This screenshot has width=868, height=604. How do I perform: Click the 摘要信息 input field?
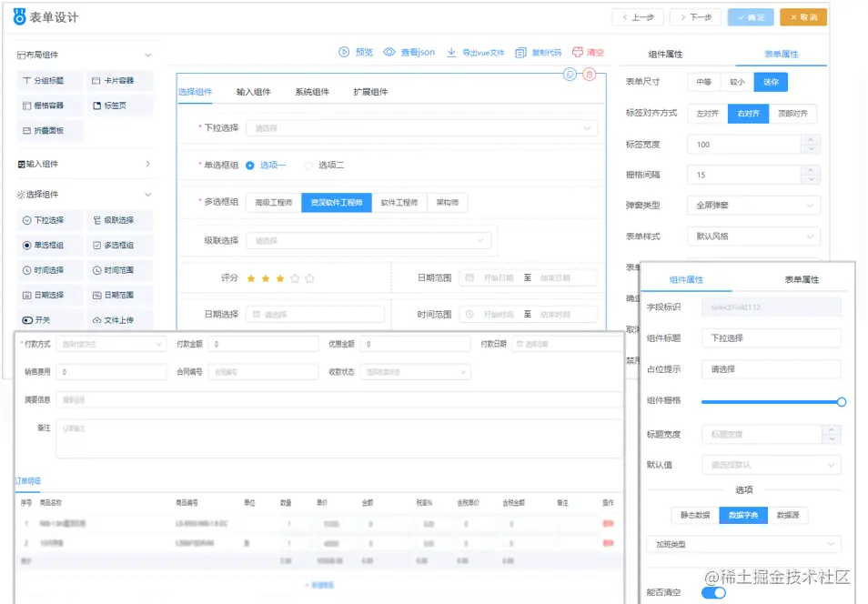[339, 399]
